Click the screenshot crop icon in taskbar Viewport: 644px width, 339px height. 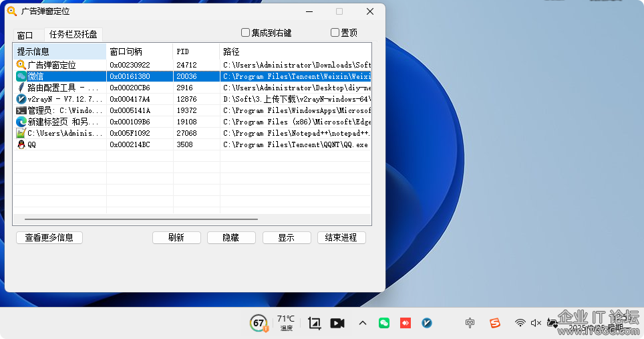315,324
